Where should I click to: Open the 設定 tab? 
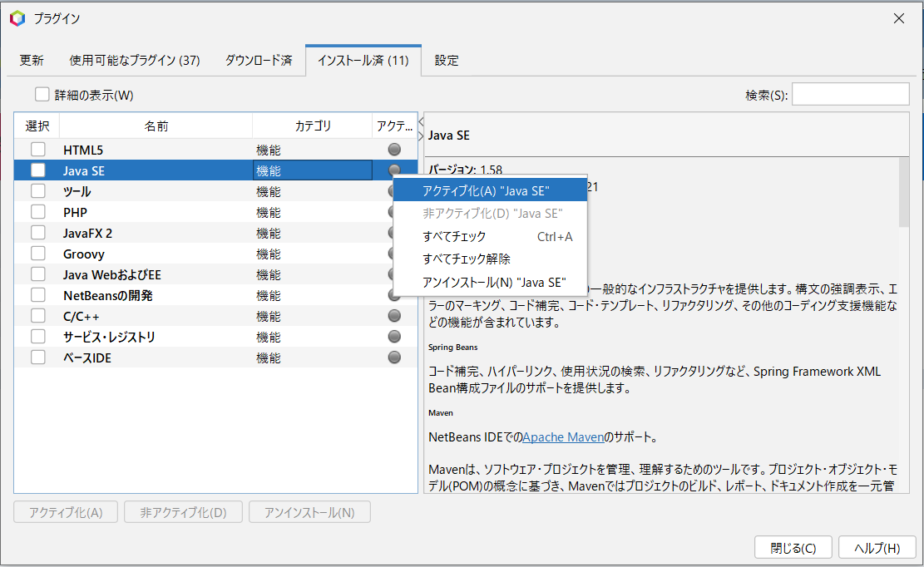[x=446, y=60]
